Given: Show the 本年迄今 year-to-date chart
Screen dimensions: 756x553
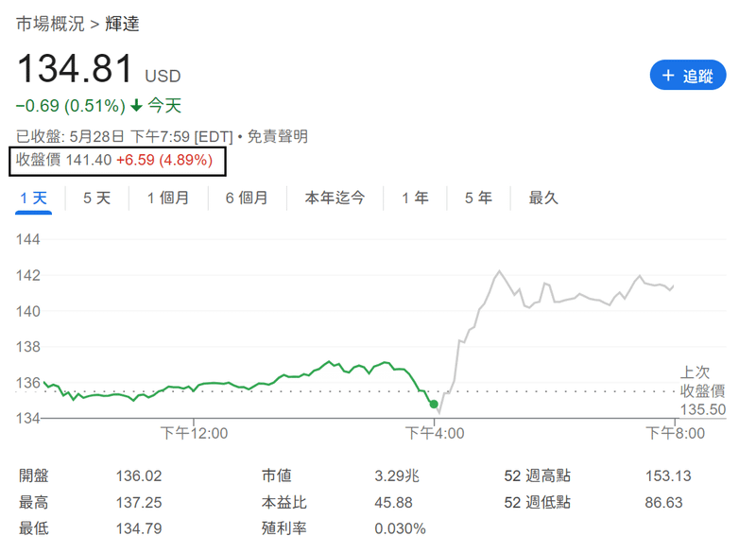Looking at the screenshot, I should click(335, 198).
